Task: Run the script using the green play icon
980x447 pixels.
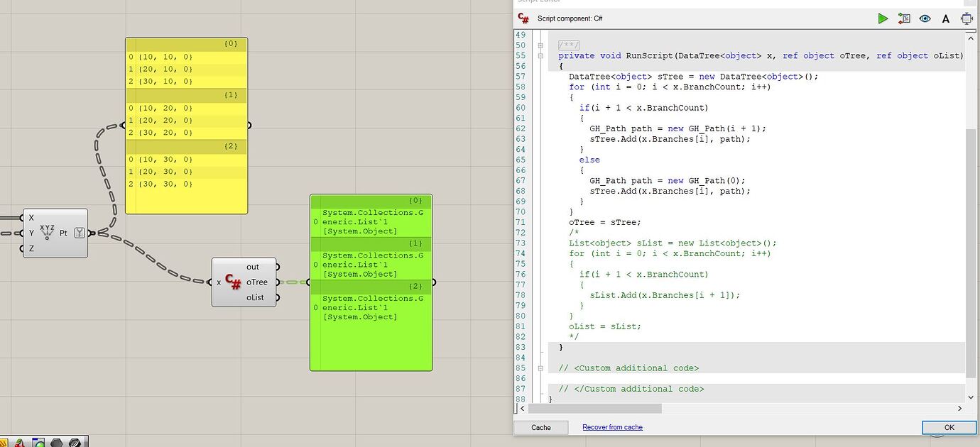Action: (883, 18)
